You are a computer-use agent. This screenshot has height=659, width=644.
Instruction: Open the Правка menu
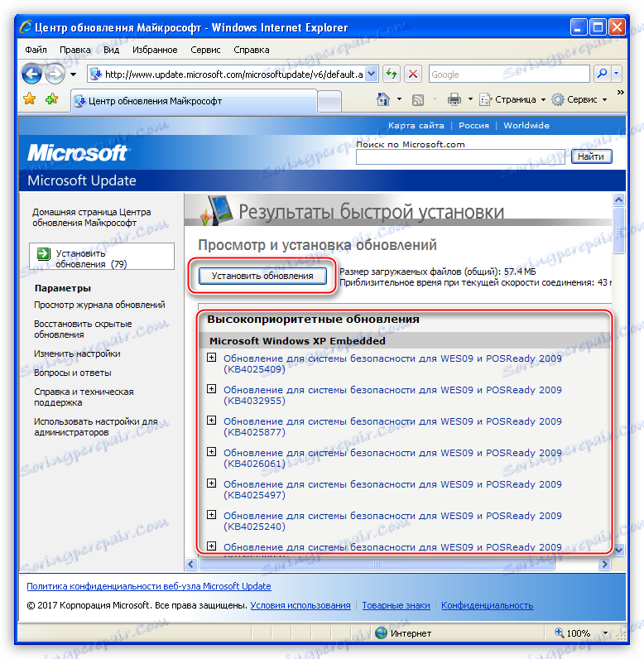coord(74,50)
